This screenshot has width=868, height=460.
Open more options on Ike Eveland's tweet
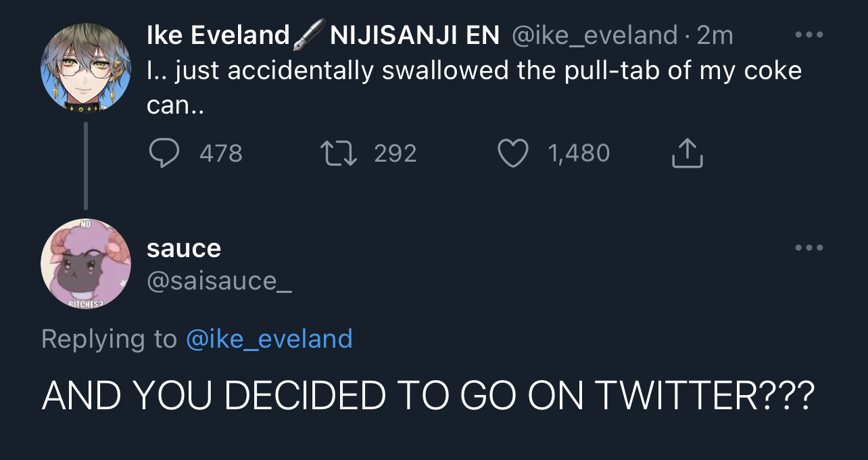pos(809,34)
